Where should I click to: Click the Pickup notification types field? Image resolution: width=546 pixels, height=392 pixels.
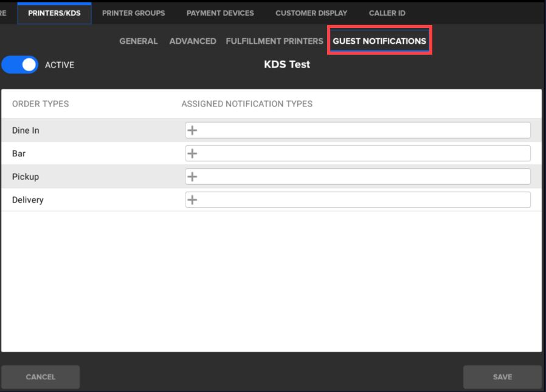[x=365, y=176]
